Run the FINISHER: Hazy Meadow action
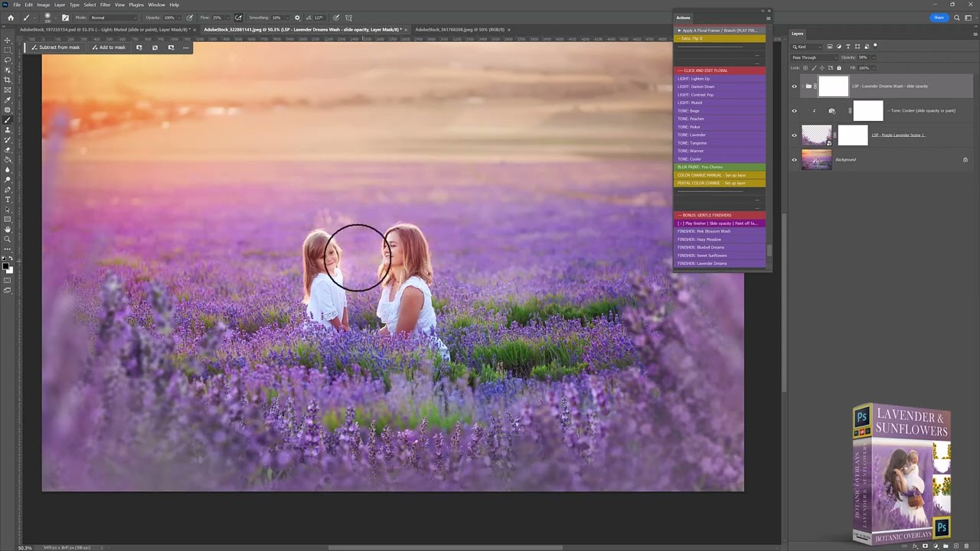Viewport: 980px width, 551px height. point(720,240)
